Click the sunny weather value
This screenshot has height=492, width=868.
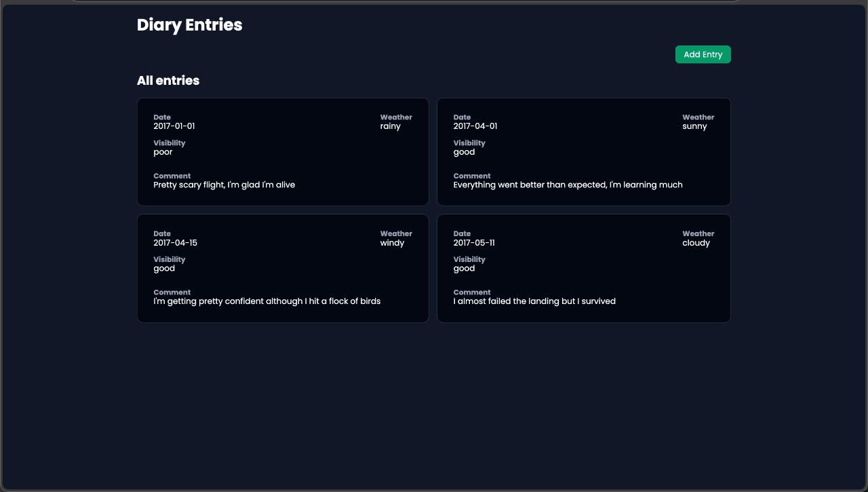point(694,126)
